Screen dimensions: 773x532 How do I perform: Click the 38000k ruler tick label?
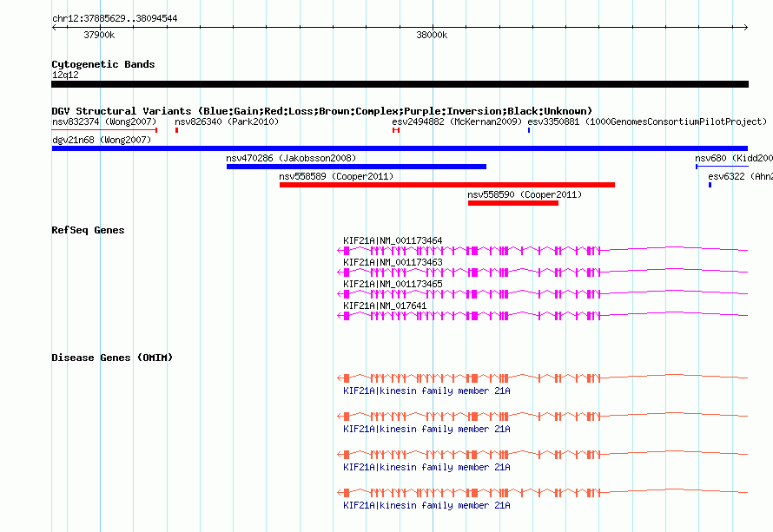432,35
